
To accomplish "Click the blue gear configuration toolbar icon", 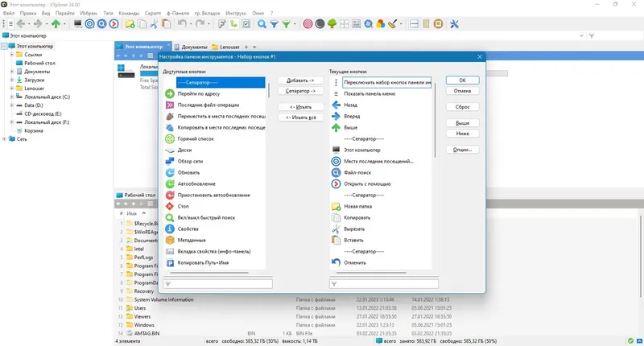I will click(369, 24).
